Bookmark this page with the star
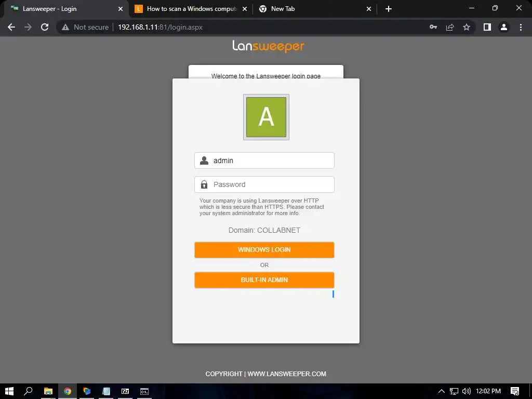 coord(467,27)
